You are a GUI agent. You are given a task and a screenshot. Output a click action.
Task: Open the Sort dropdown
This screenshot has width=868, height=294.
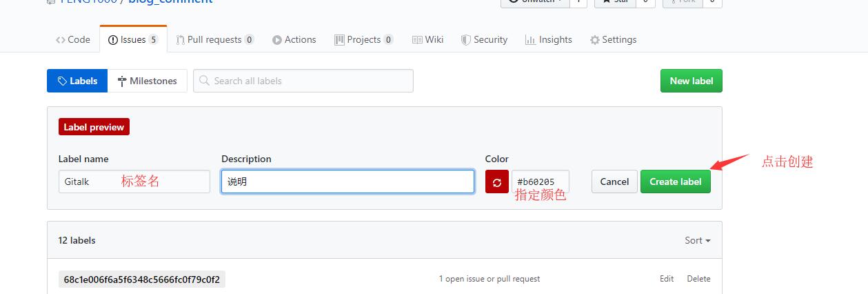[x=697, y=240]
